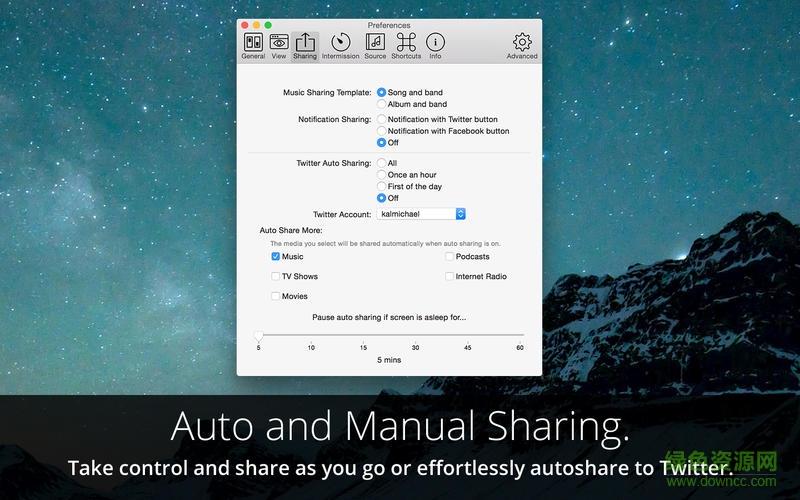Select Album and band template

[x=382, y=104]
